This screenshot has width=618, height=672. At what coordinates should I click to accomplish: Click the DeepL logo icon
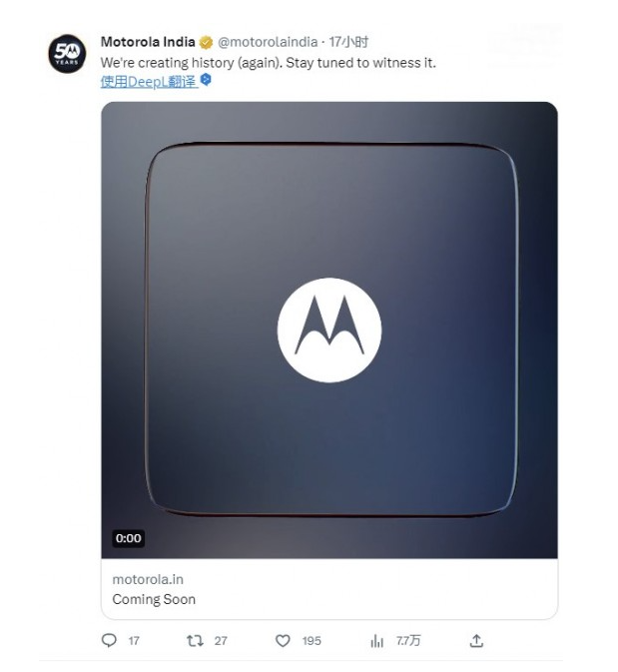tap(206, 79)
